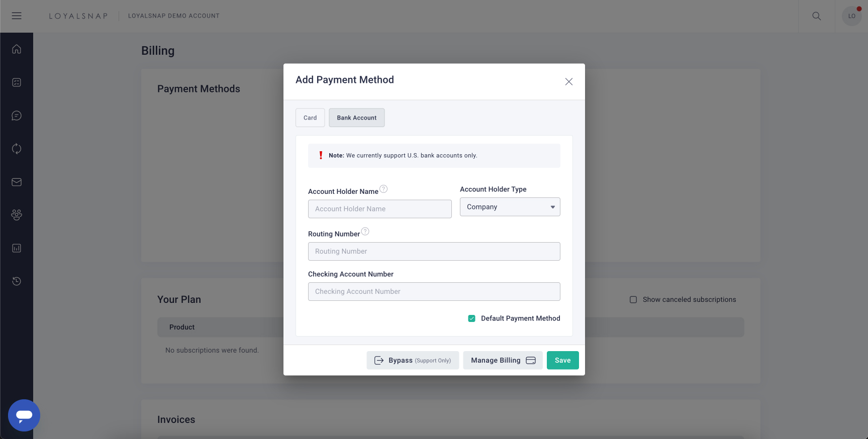Screen dimensions: 868x439
Task: Switch to the Card tab
Action: 310,118
